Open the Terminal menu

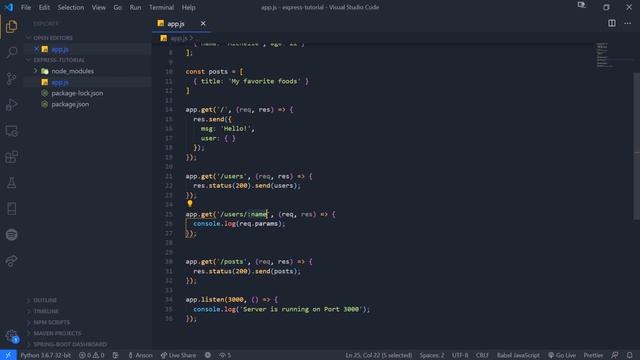[161, 7]
